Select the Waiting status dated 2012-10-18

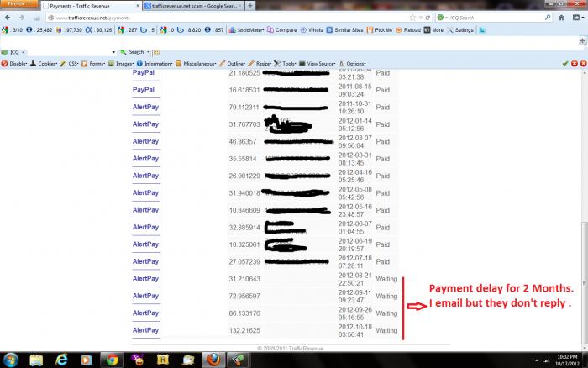point(386,330)
